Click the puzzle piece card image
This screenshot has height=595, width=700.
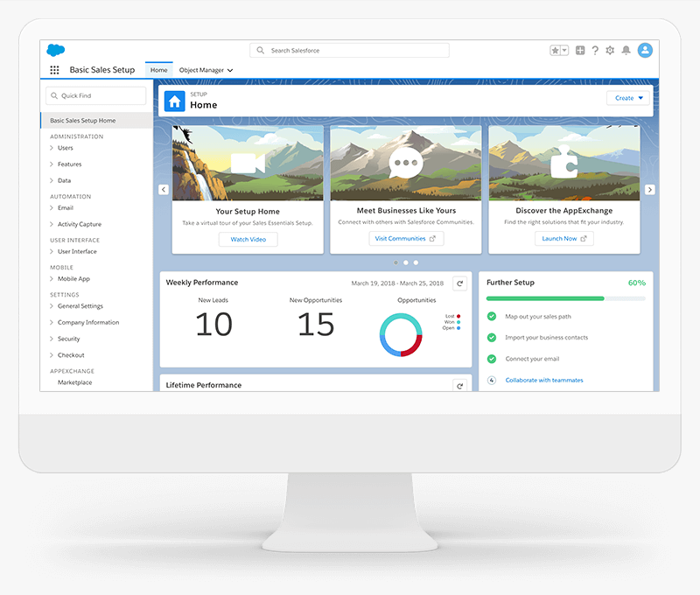[x=563, y=162]
